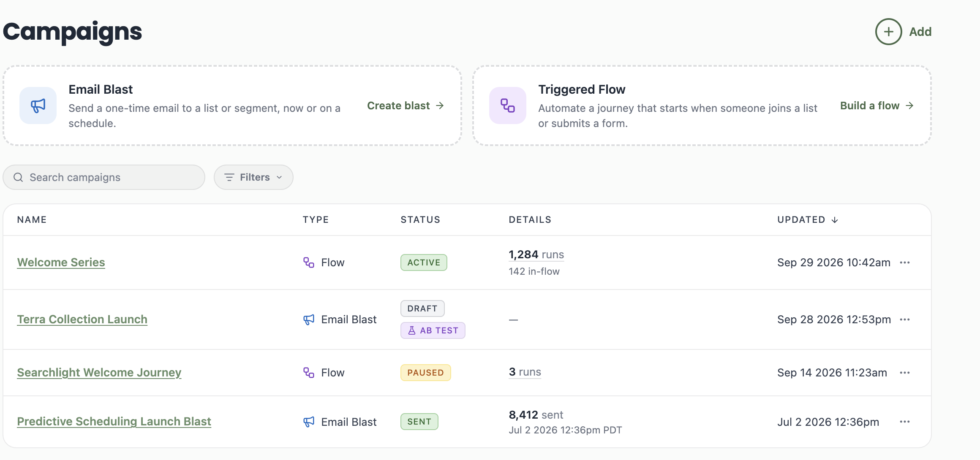Click Flow icon in Welcome Series row

309,262
